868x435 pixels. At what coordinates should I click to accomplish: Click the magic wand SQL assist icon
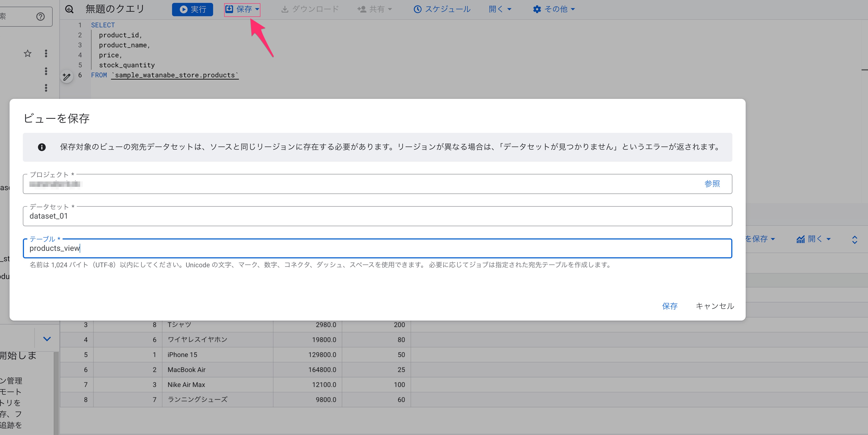[x=67, y=77]
